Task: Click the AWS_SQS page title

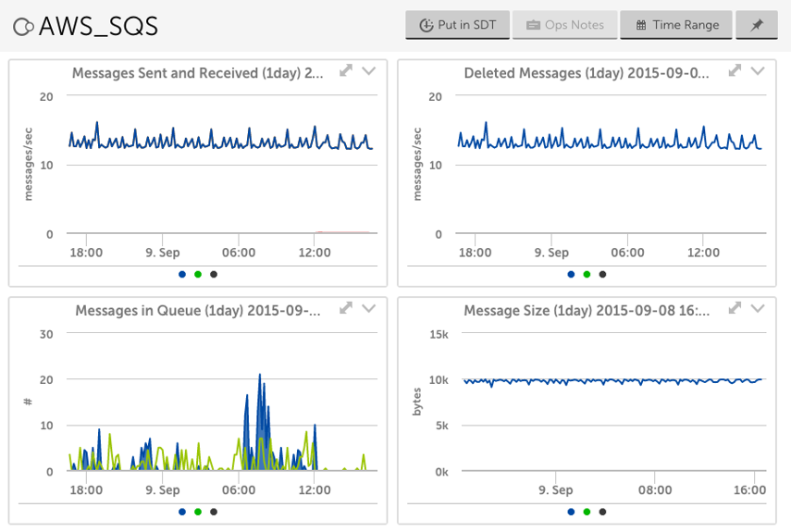Action: (98, 27)
